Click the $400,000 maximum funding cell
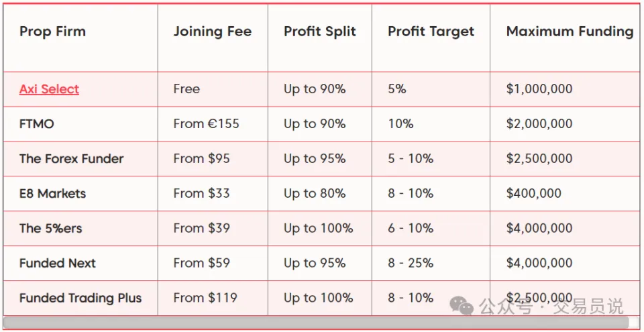Image resolution: width=644 pixels, height=332 pixels. (x=534, y=194)
